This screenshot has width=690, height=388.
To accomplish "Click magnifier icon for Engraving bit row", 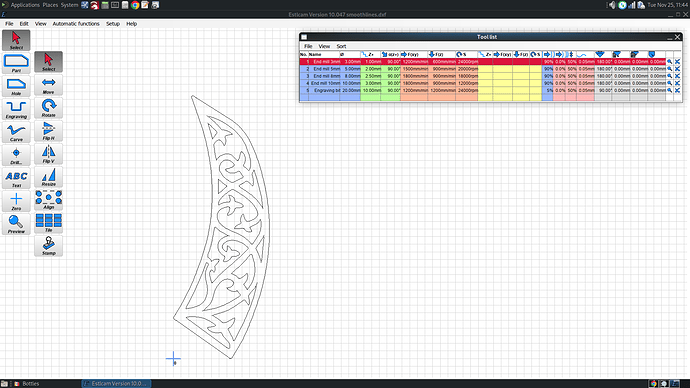I will pos(670,90).
